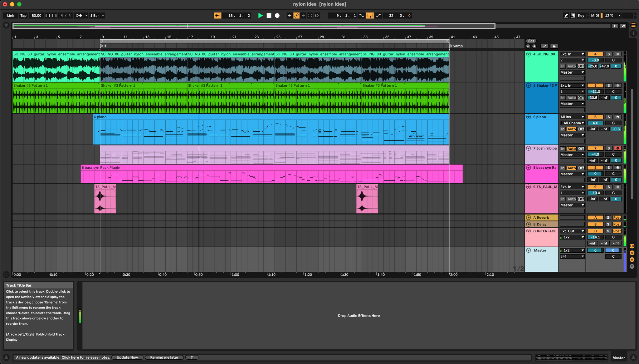The image size is (639, 364).
Task: Click the Capture MIDI bracket icon
Action: coord(310,16)
